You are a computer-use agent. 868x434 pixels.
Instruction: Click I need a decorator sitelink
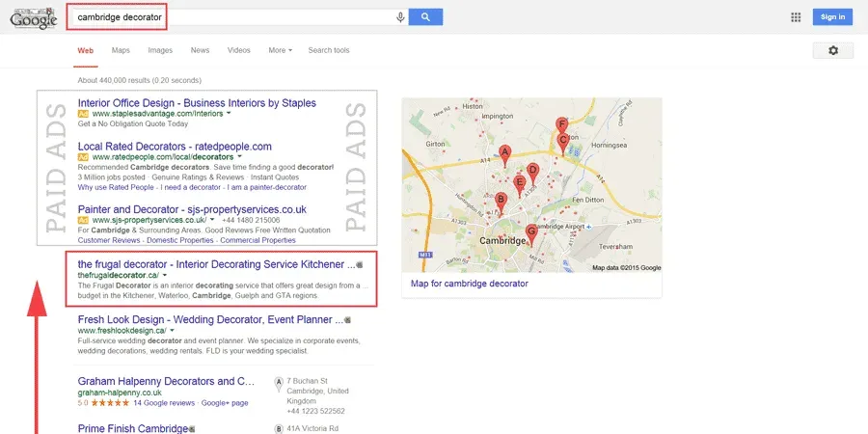click(190, 188)
